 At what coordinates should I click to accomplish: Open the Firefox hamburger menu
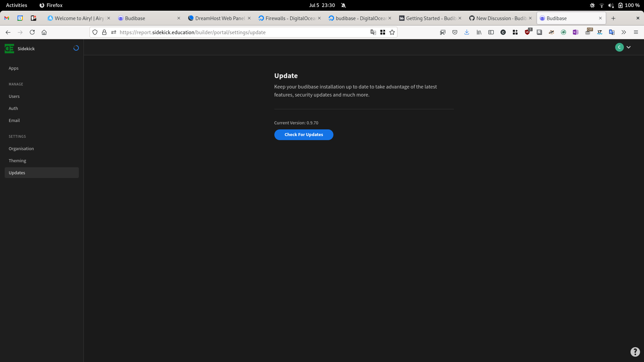coord(636,32)
